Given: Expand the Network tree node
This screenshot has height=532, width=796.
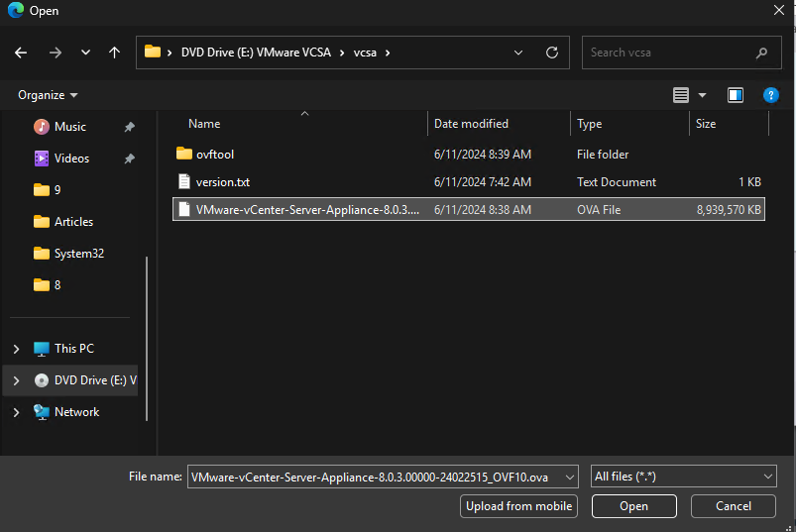Looking at the screenshot, I should coord(16,412).
